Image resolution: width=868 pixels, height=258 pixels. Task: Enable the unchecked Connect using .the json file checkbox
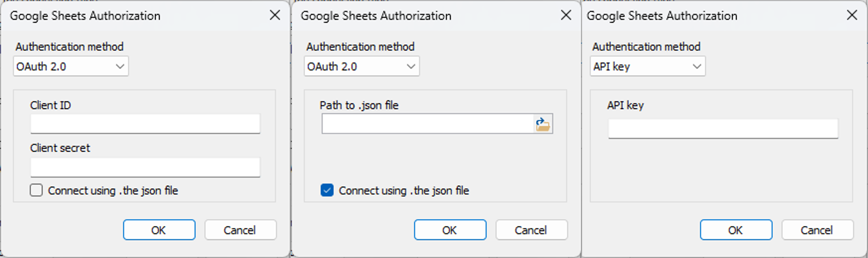pyautogui.click(x=36, y=190)
